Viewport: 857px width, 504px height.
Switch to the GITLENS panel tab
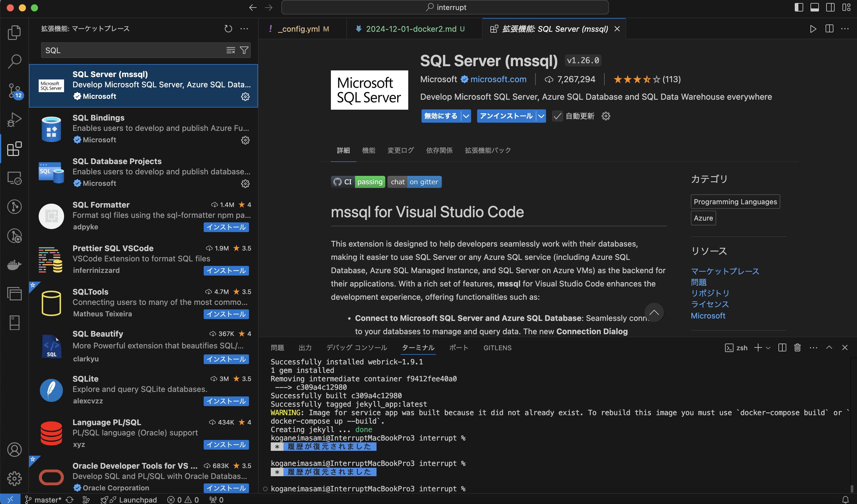[497, 347]
